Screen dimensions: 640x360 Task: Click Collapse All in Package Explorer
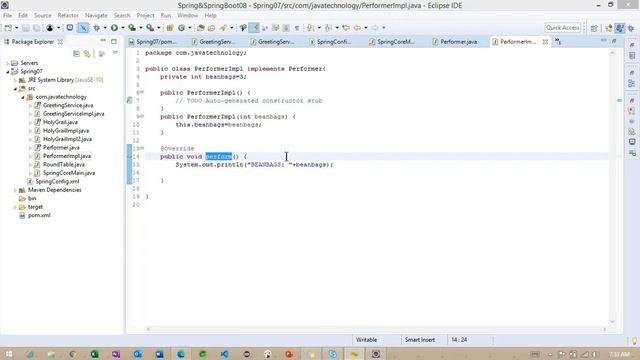pyautogui.click(x=76, y=53)
